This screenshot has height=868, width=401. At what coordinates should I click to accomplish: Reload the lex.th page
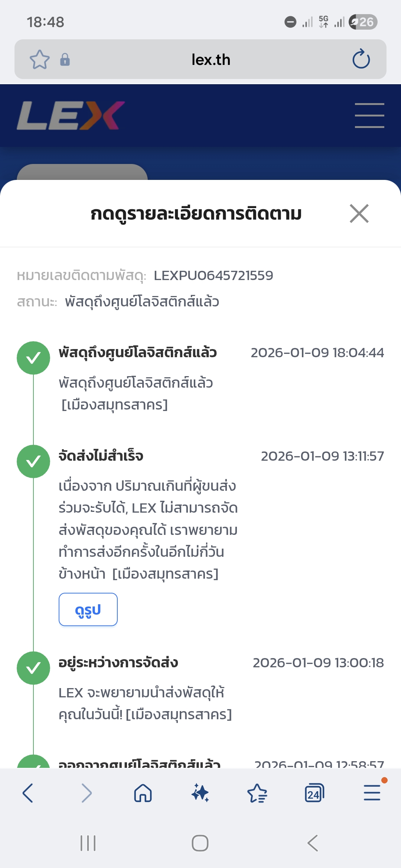click(361, 59)
